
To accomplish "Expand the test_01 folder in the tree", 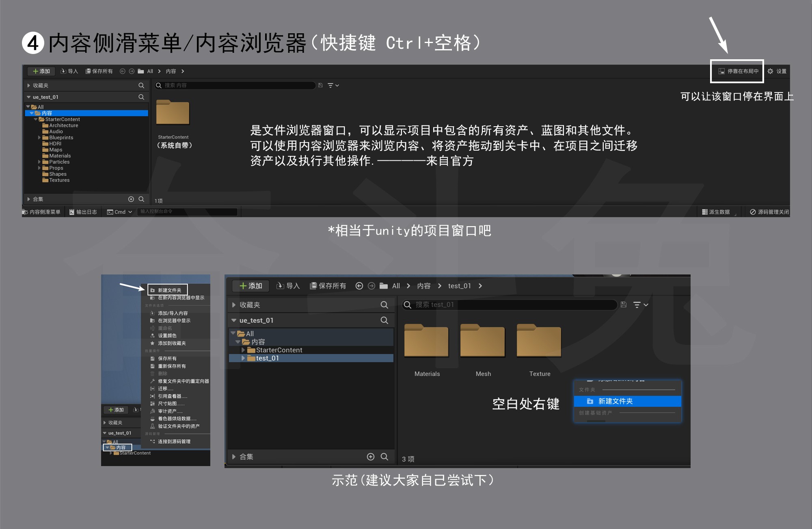I will [x=243, y=358].
